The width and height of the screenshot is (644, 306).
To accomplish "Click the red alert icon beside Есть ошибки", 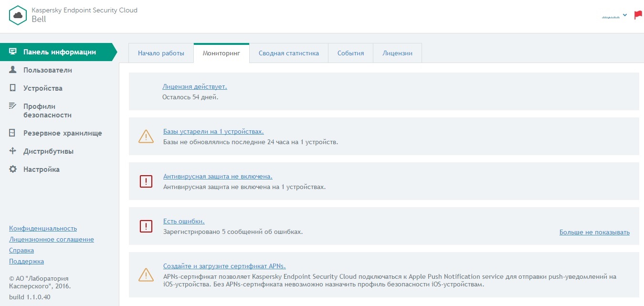I will pyautogui.click(x=146, y=226).
